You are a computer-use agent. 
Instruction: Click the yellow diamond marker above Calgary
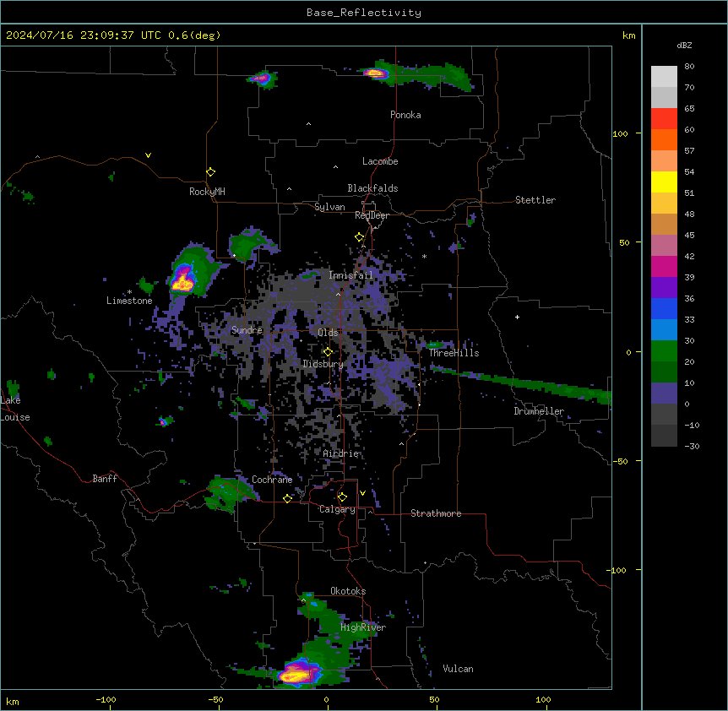[342, 497]
